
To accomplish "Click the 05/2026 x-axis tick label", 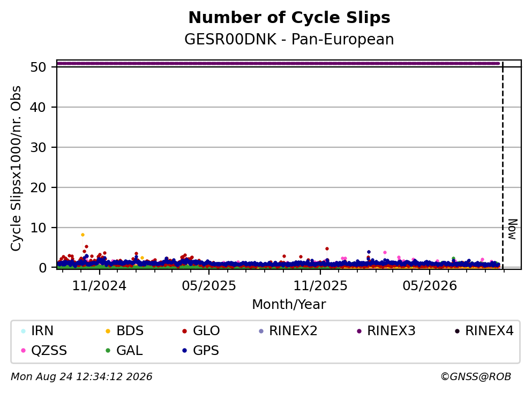I will point(430,286).
